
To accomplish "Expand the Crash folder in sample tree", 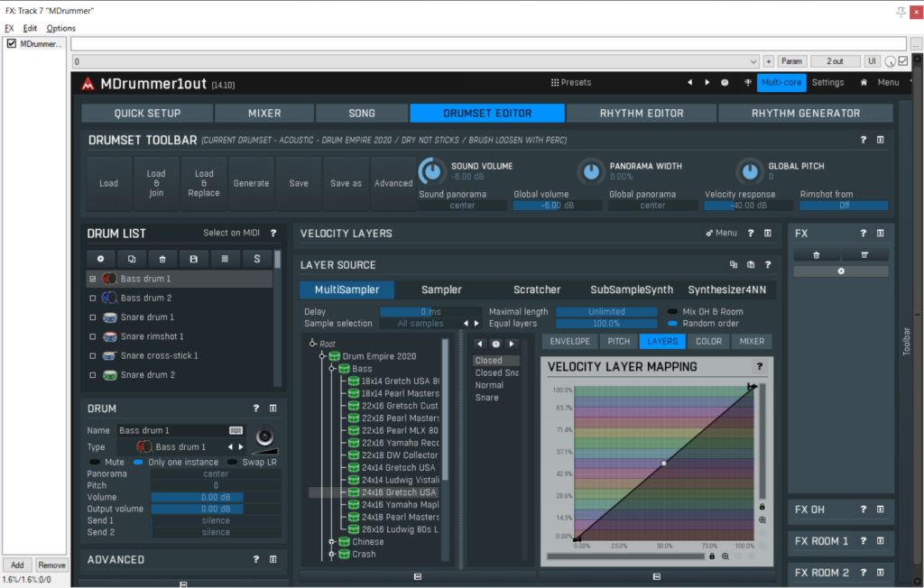I will point(332,554).
